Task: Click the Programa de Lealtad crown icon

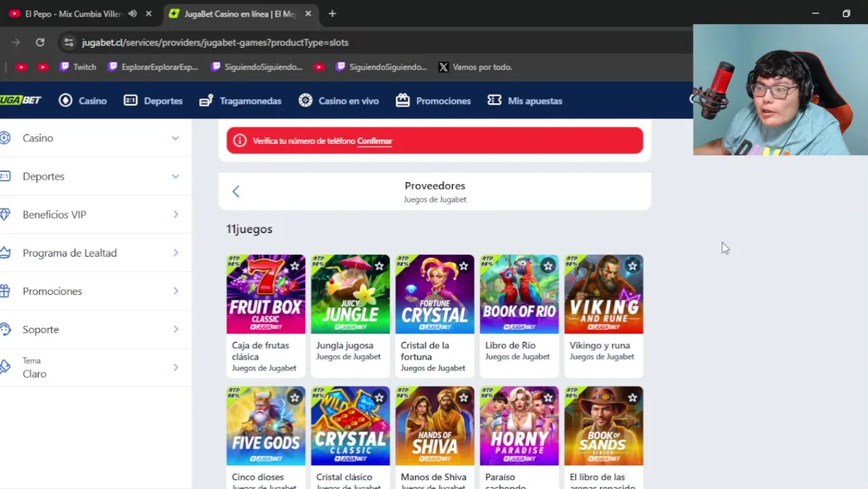Action: [x=5, y=253]
